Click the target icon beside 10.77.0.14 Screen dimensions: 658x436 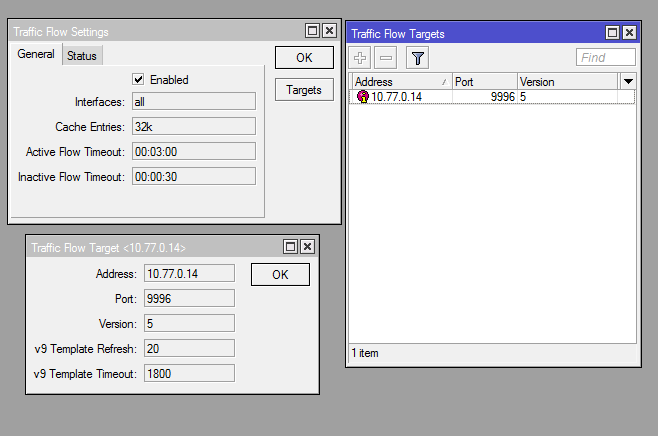coord(363,97)
